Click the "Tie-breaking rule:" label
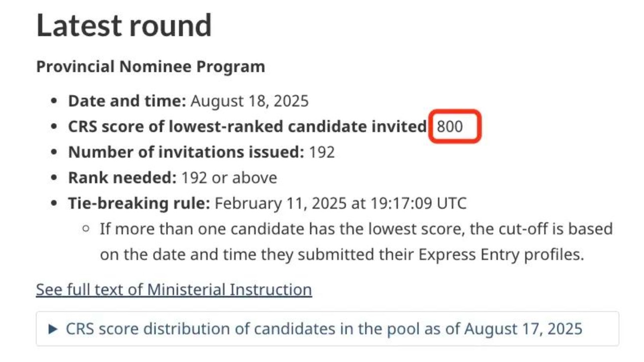The width and height of the screenshot is (644, 362). [x=139, y=203]
